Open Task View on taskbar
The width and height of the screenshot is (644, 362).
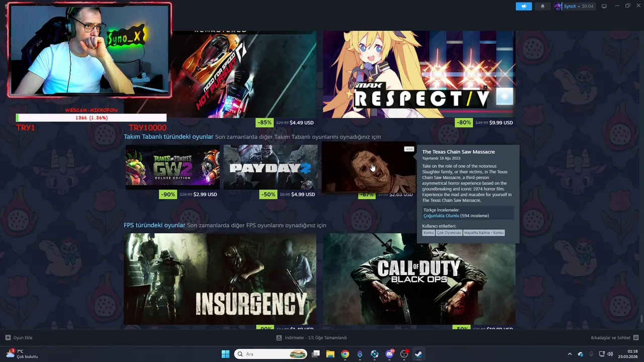(x=316, y=354)
